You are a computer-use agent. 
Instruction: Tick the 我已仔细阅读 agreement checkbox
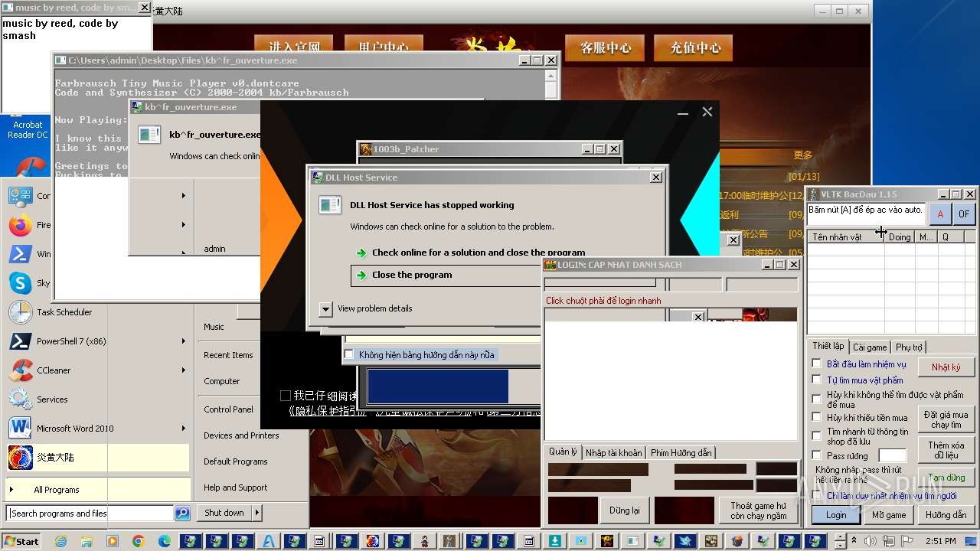click(286, 396)
